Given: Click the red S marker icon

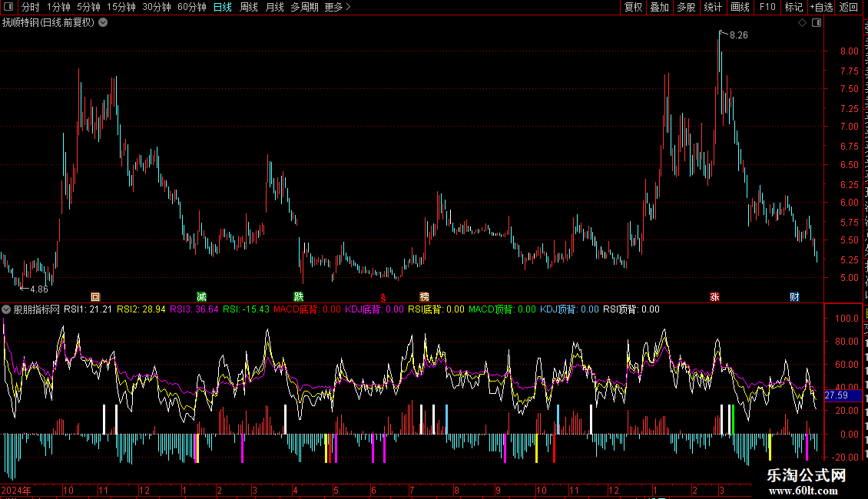Looking at the screenshot, I should click(x=383, y=298).
